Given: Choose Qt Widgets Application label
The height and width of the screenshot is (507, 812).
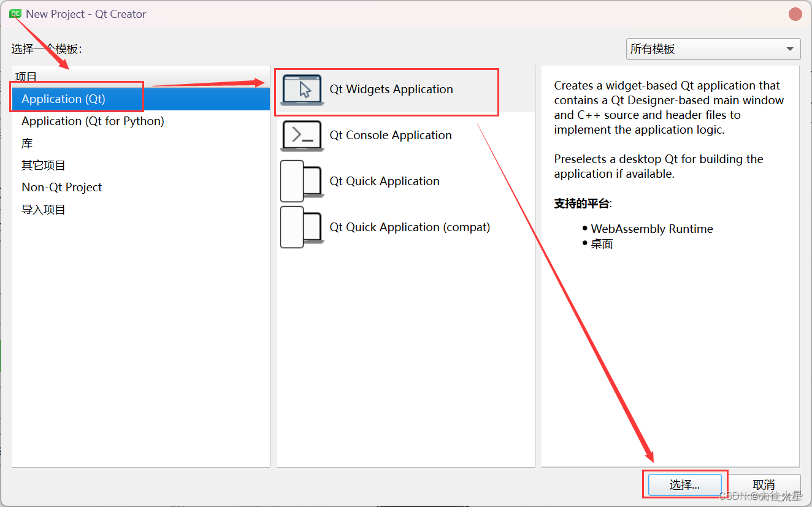Looking at the screenshot, I should 391,90.
